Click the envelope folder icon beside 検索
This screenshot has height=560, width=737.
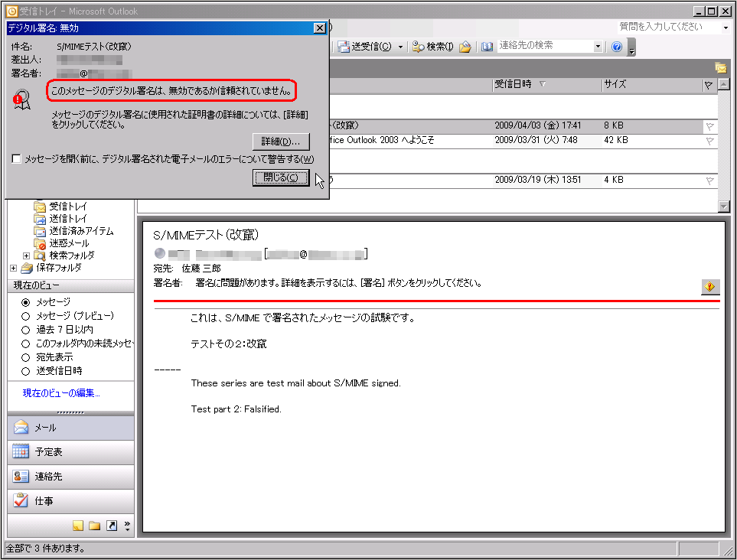coord(465,47)
